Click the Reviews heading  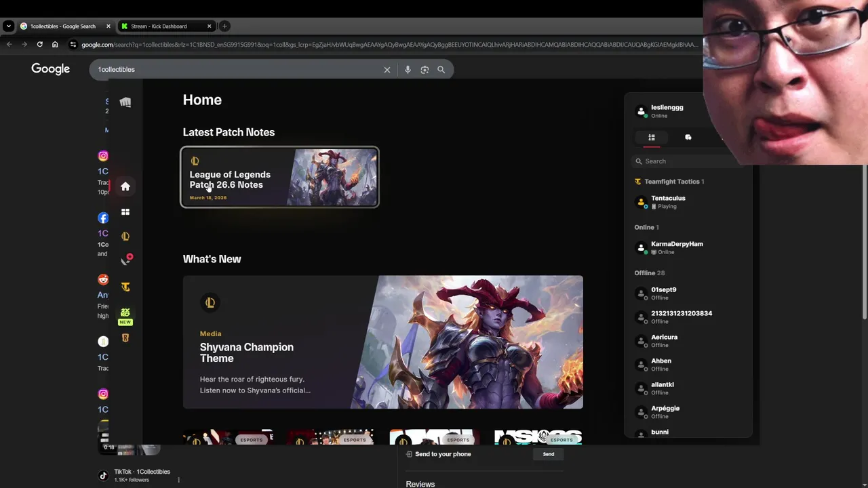[x=420, y=484]
